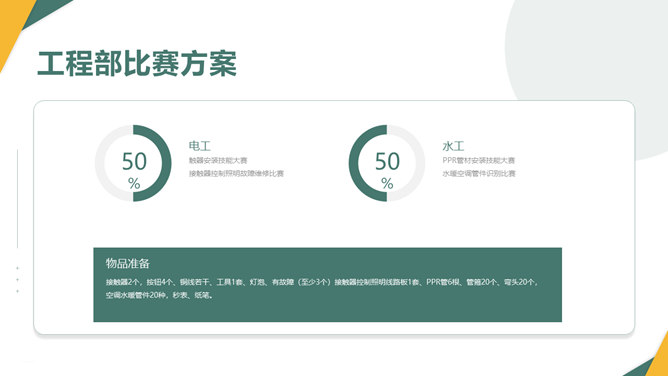Image resolution: width=668 pixels, height=376 pixels.
Task: Click the 电工 heading
Action: tap(199, 146)
